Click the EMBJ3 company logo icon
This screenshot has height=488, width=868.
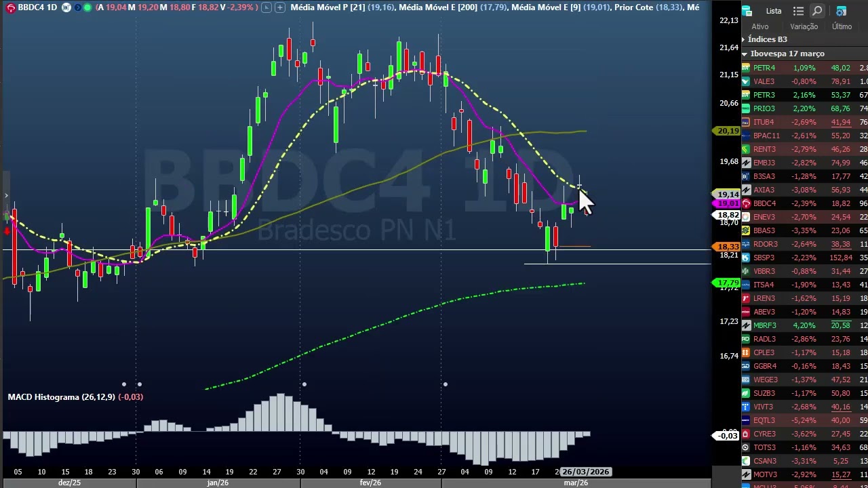point(746,163)
